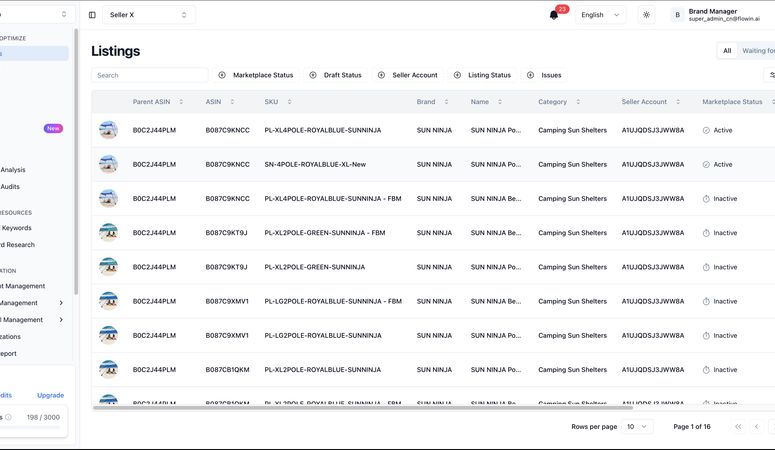Open the Research sidebar item
The image size is (775, 450).
[18, 245]
